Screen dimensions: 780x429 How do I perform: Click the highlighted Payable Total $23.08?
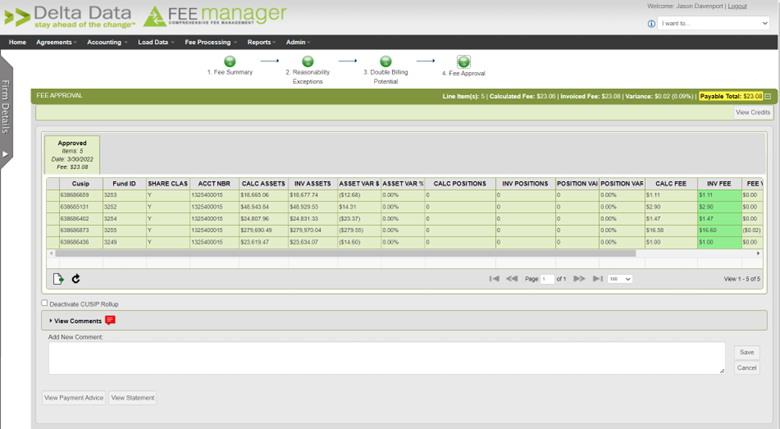(731, 96)
